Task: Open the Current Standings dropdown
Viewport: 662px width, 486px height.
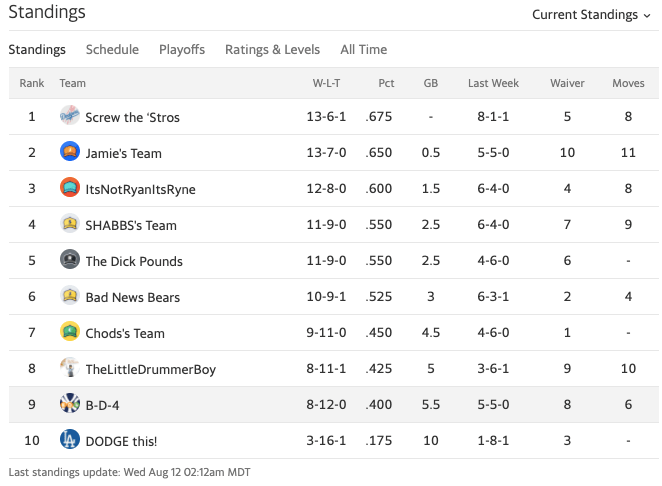Action: point(591,15)
